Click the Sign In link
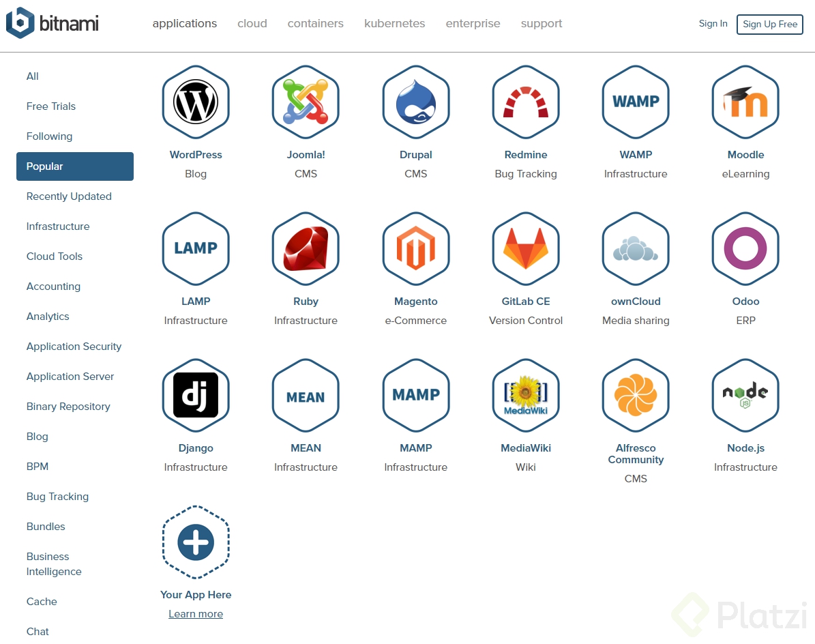Viewport: 815px width, 644px height. [713, 23]
